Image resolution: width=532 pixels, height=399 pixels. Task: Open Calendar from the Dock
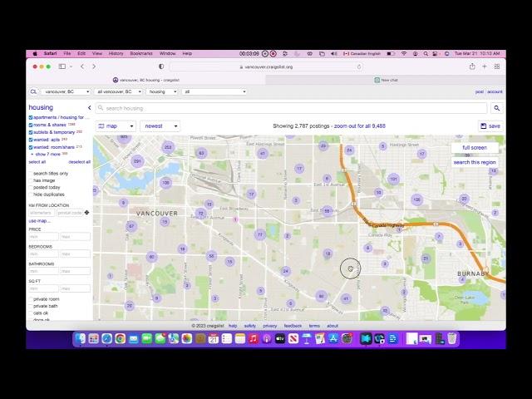point(214,338)
